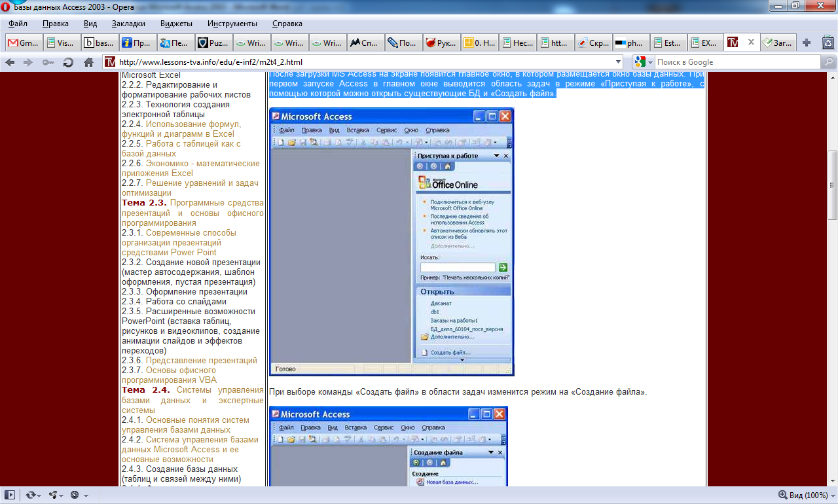The image size is (838, 504).
Task: Open the search engine selection dropdown
Action: [x=650, y=62]
